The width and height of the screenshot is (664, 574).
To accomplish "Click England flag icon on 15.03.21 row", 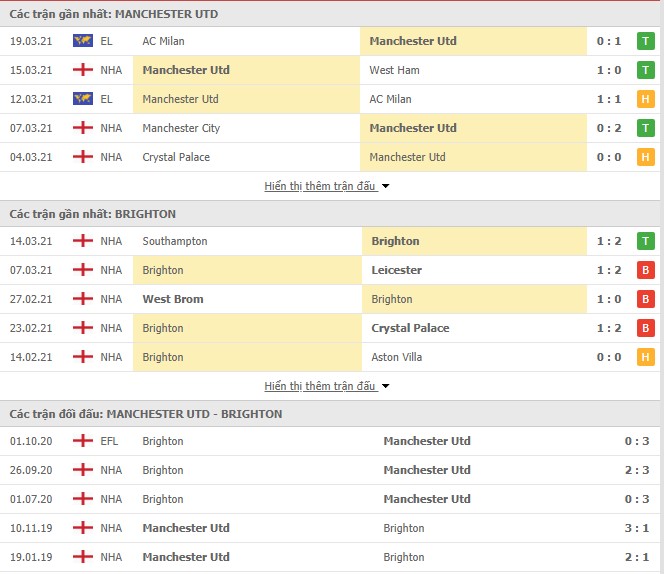I will pos(83,70).
